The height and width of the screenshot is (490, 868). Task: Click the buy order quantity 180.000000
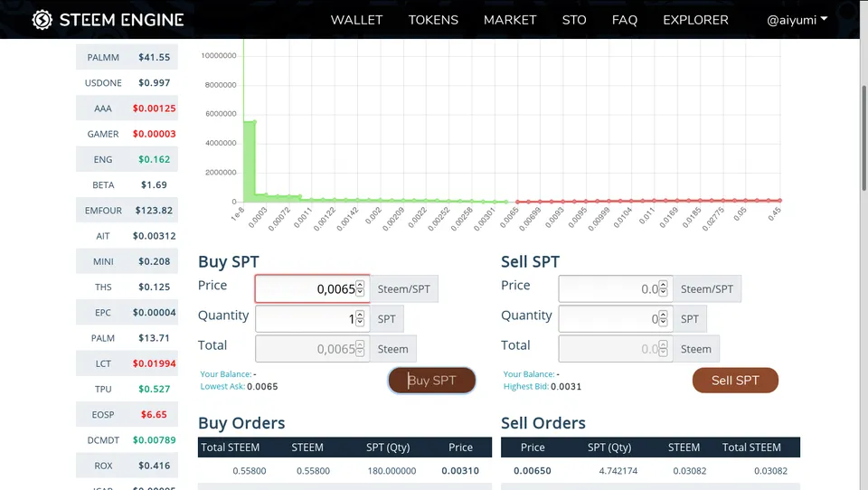392,471
